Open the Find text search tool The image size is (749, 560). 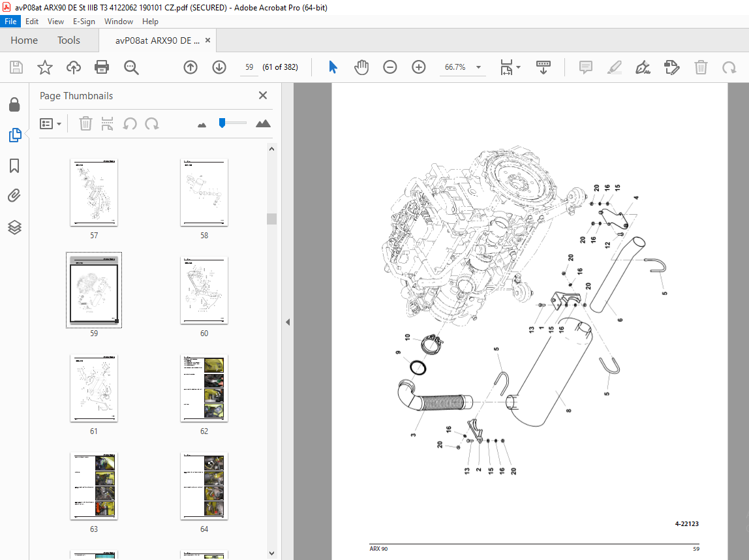click(131, 67)
